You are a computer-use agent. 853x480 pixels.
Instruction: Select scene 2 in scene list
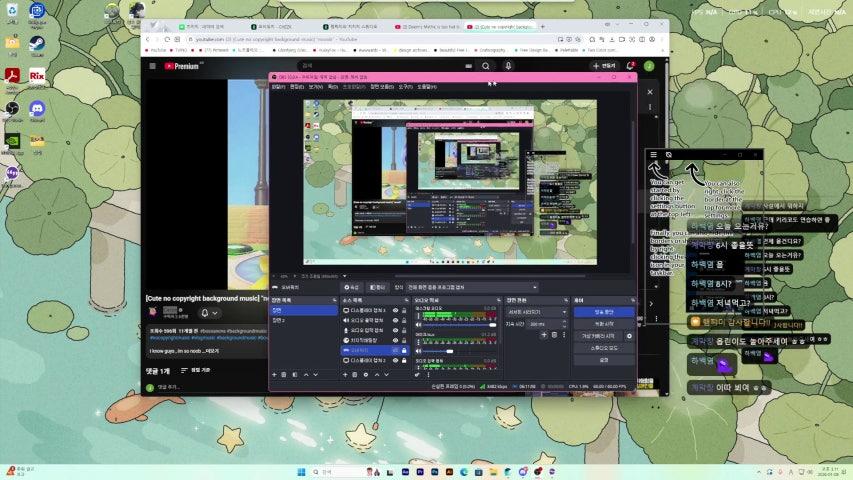[278, 320]
